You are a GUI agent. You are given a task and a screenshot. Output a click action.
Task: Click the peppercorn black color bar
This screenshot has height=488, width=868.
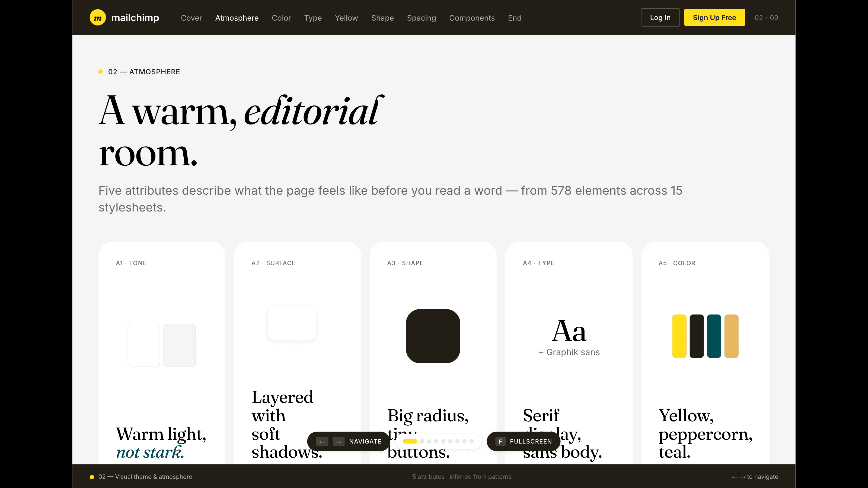tap(697, 336)
